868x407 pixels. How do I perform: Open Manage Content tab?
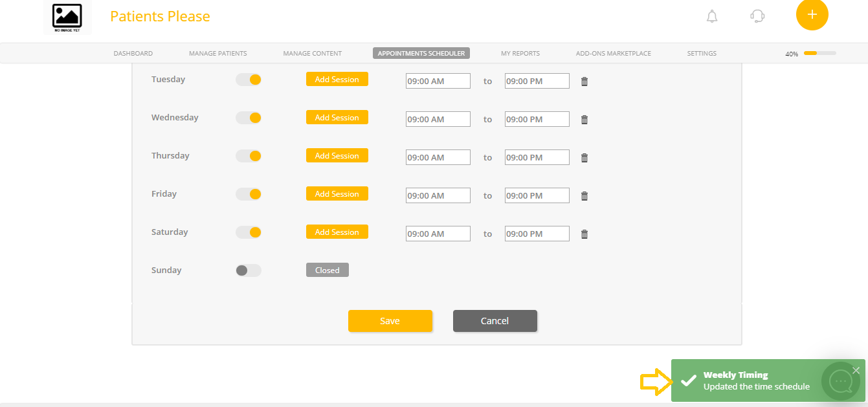[313, 53]
